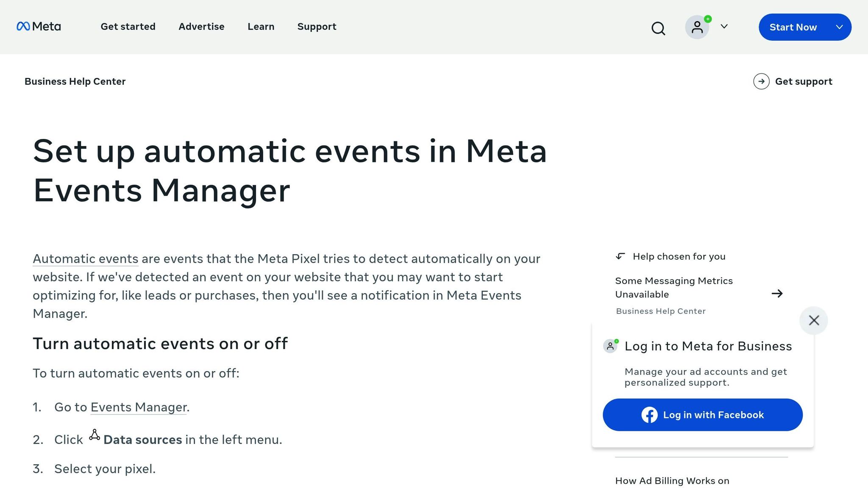Click the Start Now button
This screenshot has height=488, width=868.
click(793, 27)
